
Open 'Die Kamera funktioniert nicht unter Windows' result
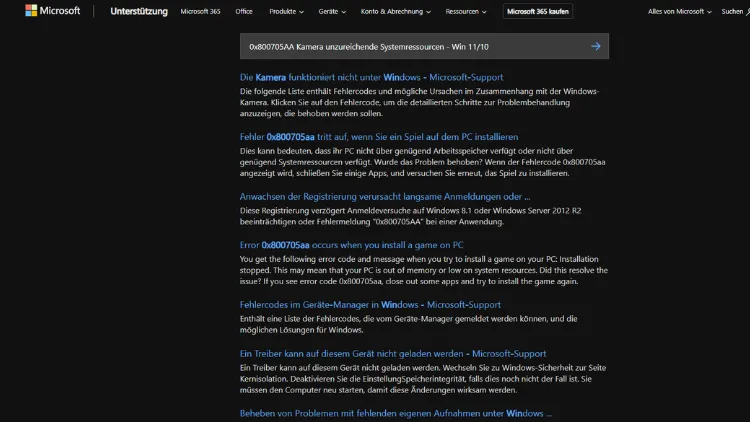click(x=371, y=77)
